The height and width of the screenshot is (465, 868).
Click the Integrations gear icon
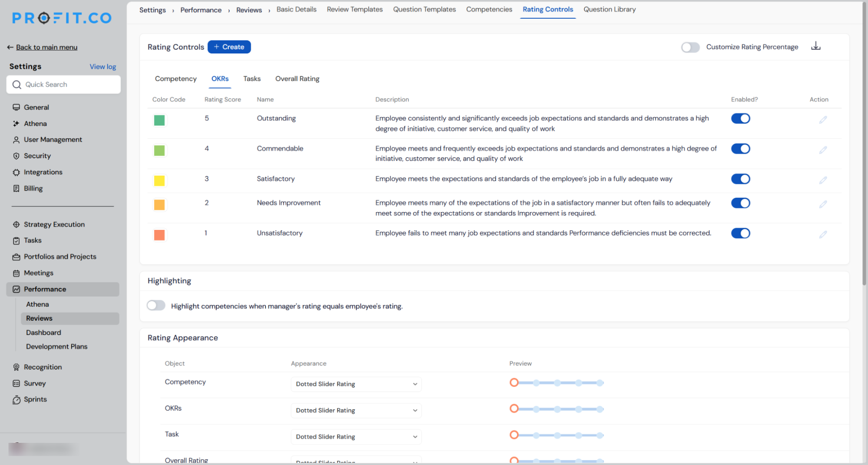(16, 172)
